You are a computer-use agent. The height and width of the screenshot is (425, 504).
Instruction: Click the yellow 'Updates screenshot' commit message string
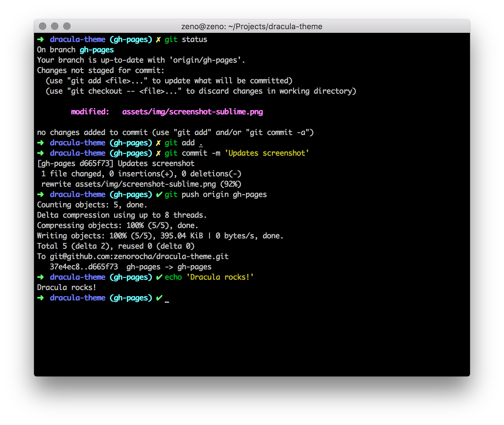267,153
